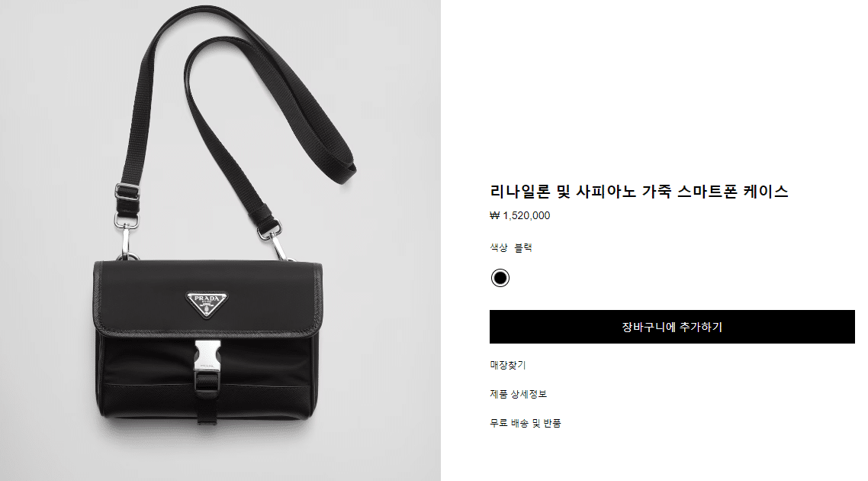This screenshot has width=868, height=481.
Task: Click the silver front buckle on the bag
Action: coord(207,355)
